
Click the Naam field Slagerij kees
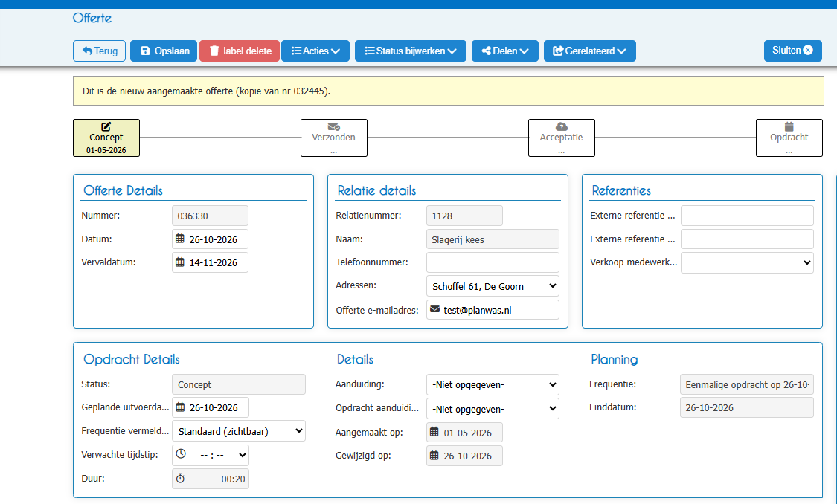pyautogui.click(x=493, y=239)
